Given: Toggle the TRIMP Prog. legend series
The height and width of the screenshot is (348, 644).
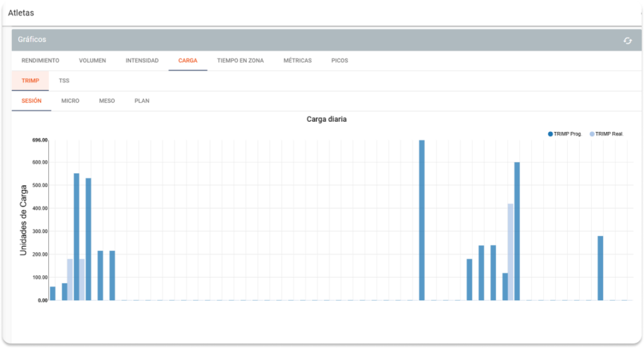Looking at the screenshot, I should pyautogui.click(x=565, y=134).
